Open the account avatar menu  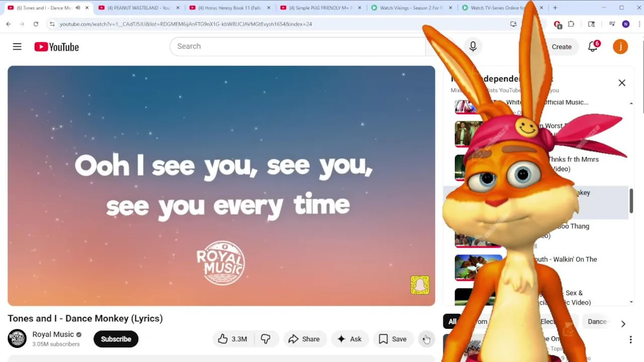tap(620, 47)
